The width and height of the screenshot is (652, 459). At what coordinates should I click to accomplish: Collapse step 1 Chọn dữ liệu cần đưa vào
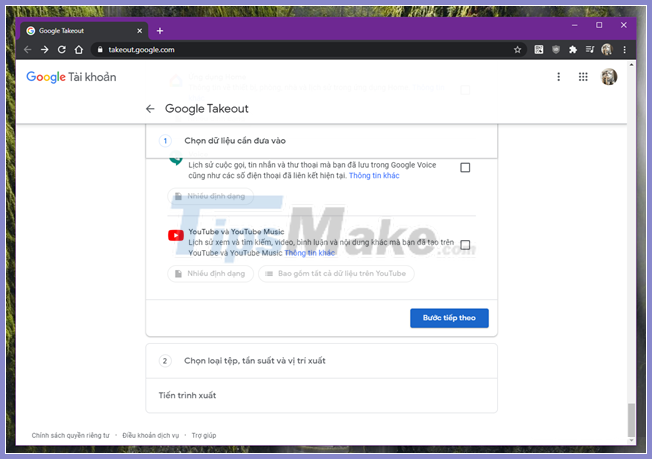tap(321, 141)
